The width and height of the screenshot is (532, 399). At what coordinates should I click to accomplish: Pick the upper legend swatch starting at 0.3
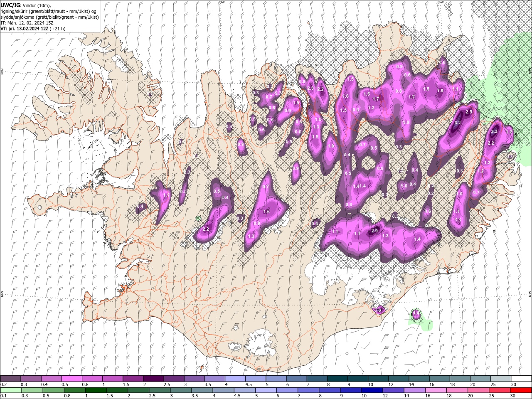click(x=31, y=379)
